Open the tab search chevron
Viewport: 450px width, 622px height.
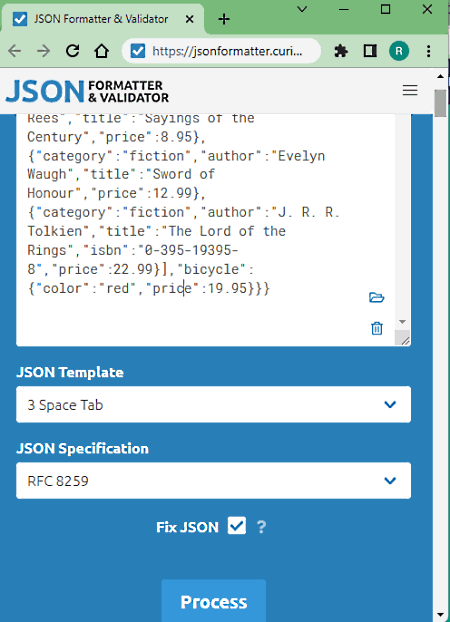[x=302, y=9]
